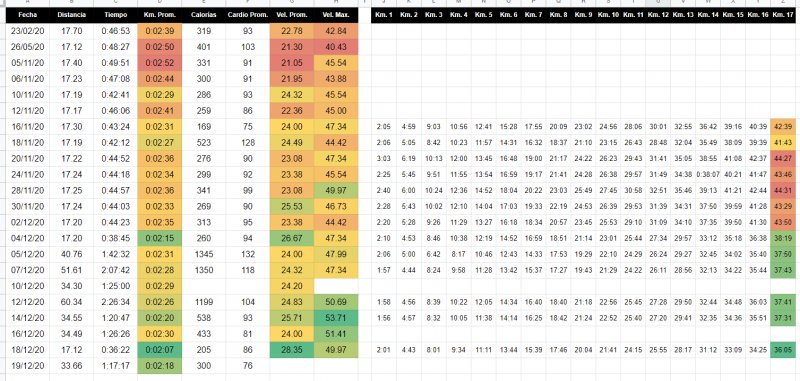Click the 36:05 Km. 17 cell

tap(785, 351)
